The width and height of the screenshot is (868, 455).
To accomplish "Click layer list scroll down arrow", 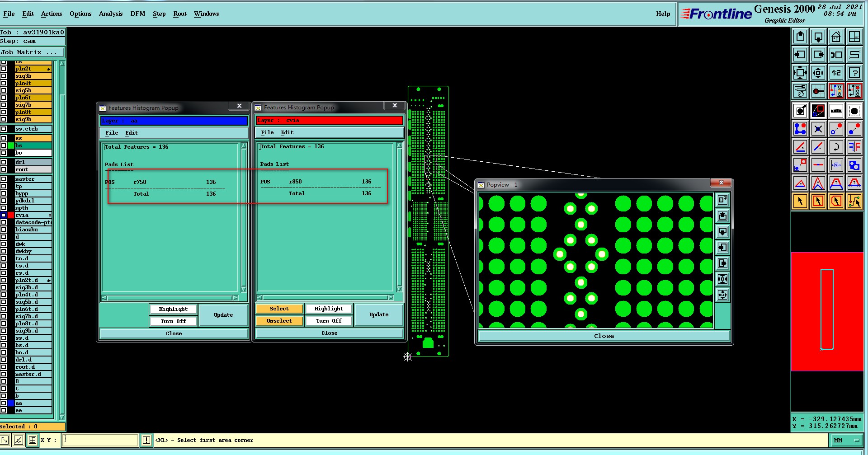I will [x=62, y=417].
